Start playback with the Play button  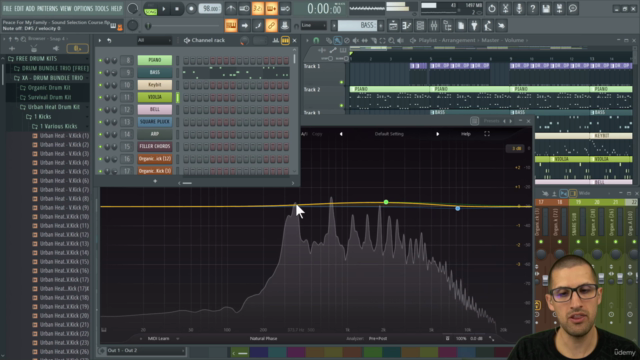164,9
